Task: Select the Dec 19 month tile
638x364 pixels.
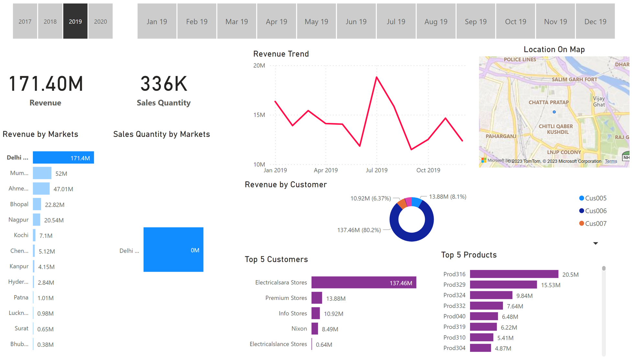Action: [595, 21]
